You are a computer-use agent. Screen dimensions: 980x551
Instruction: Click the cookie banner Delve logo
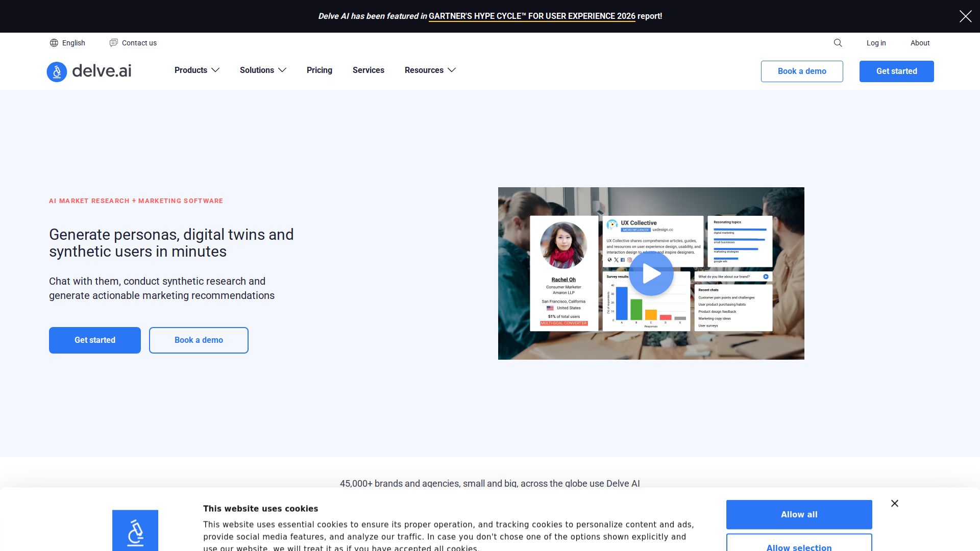[x=135, y=531]
